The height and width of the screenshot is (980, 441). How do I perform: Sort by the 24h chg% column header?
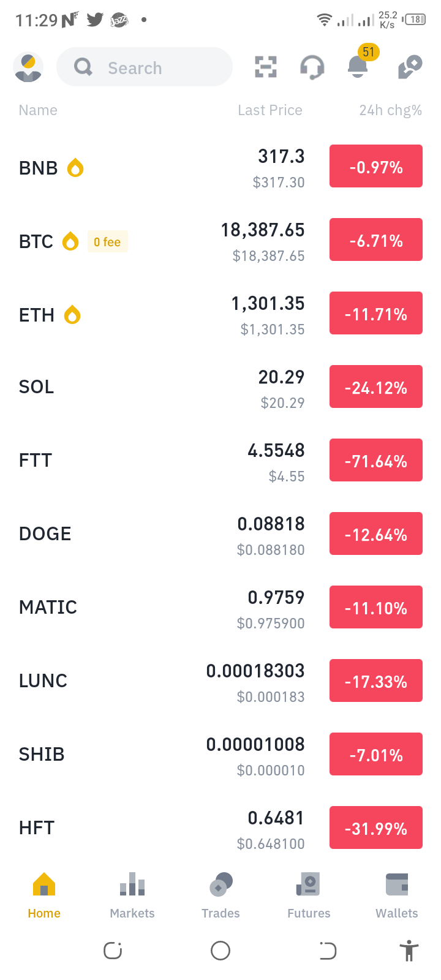(390, 110)
